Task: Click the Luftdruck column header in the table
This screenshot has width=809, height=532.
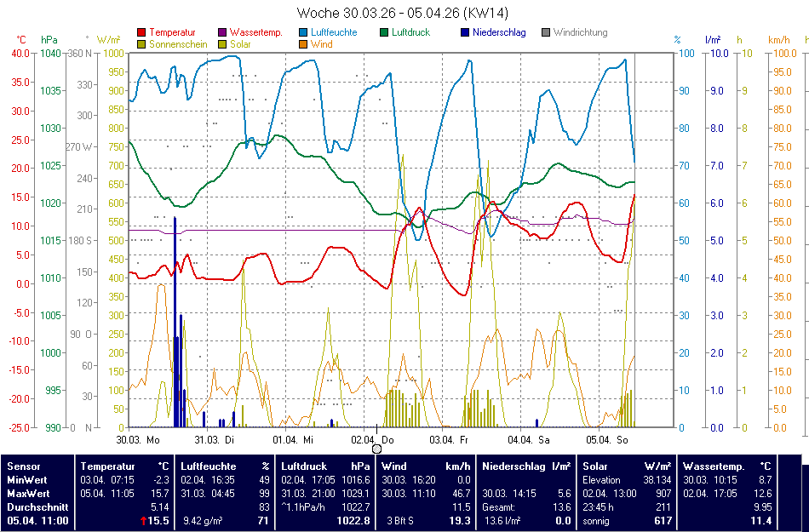Action: [300, 466]
